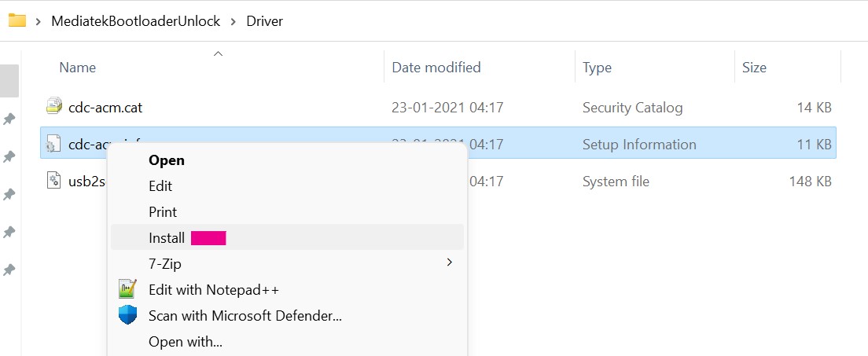Sort by the Date modified column header
The height and width of the screenshot is (356, 868).
pos(436,68)
